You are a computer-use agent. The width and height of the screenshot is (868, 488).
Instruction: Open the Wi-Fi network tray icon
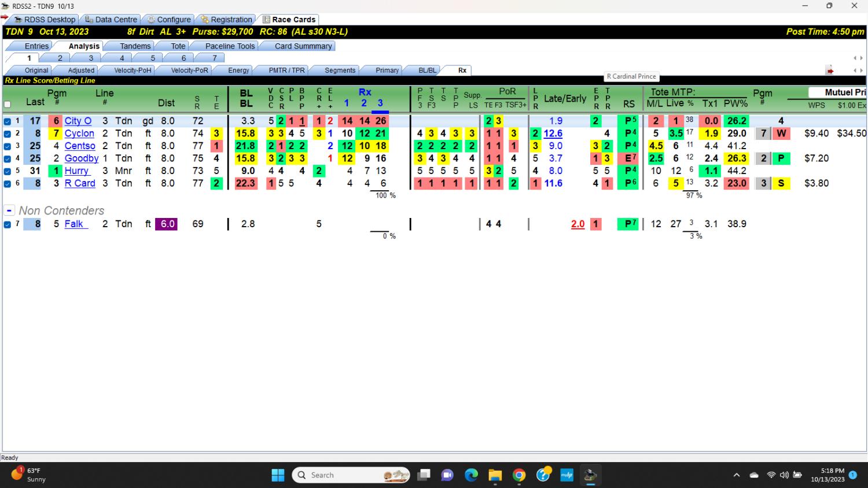click(x=771, y=475)
